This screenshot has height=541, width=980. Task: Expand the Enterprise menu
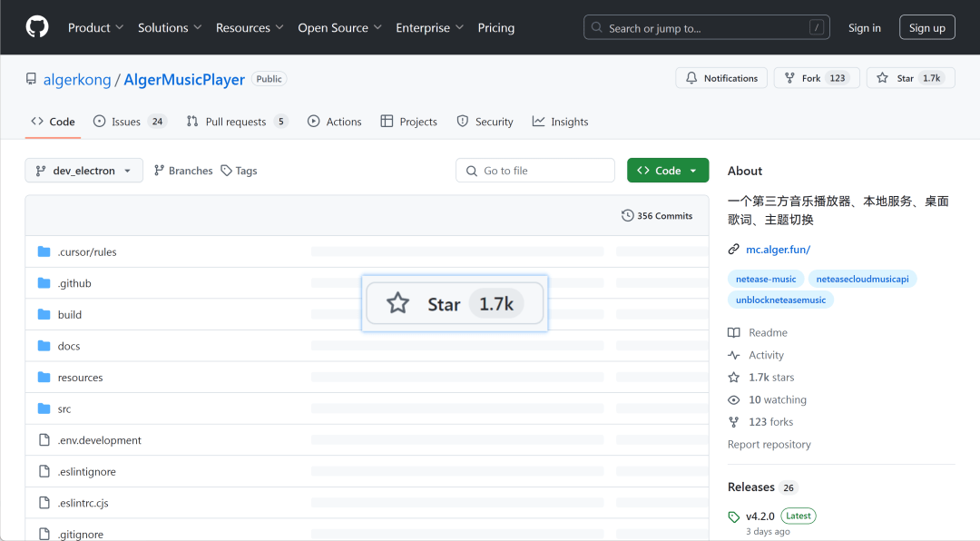pyautogui.click(x=429, y=27)
